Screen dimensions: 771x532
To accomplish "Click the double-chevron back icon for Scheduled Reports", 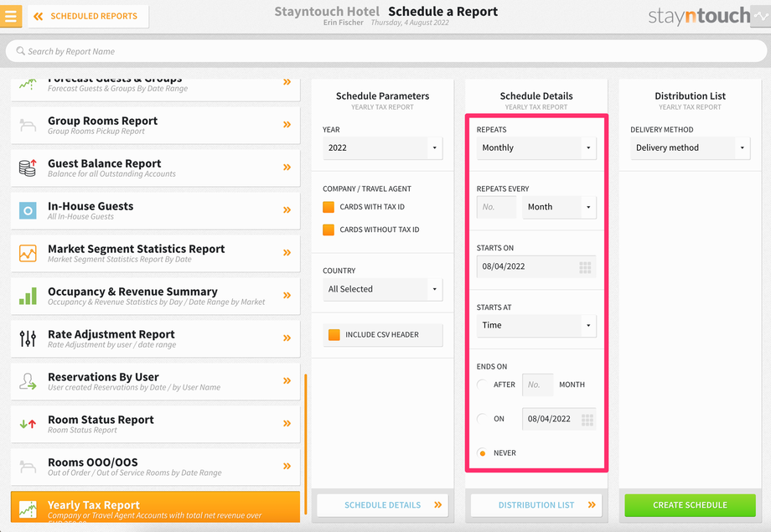I will coord(38,16).
